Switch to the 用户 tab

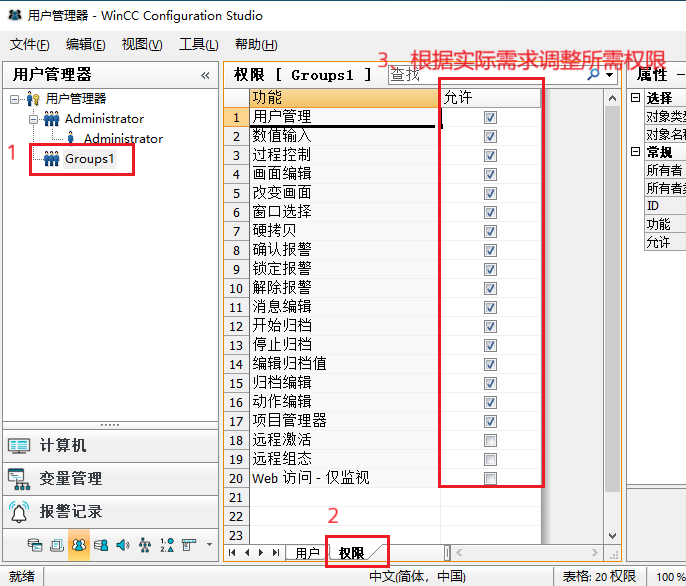coord(306,553)
